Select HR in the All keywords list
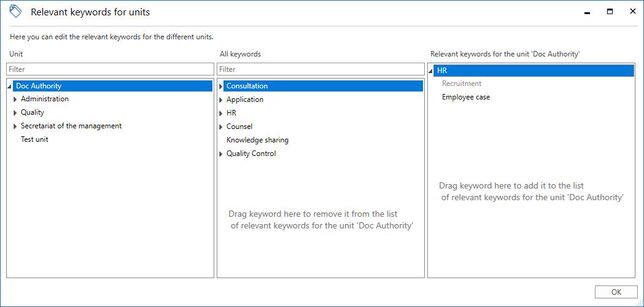The height and width of the screenshot is (307, 644). coord(231,113)
